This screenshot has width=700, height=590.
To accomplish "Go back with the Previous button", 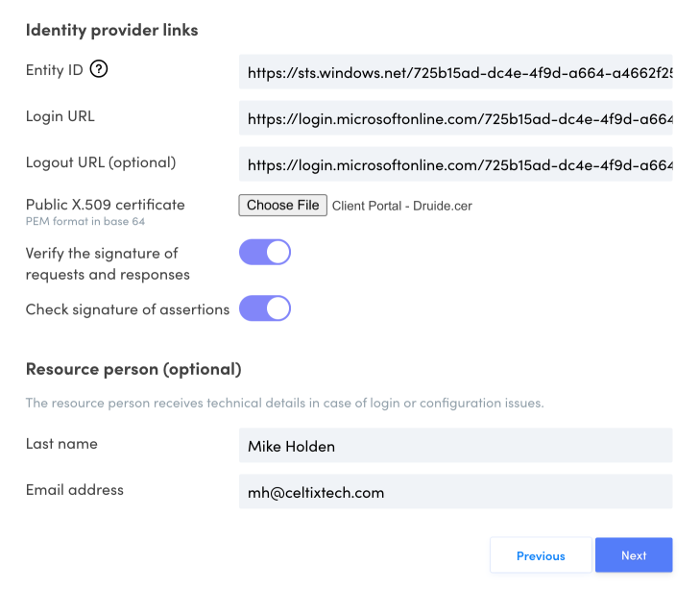I will point(541,555).
